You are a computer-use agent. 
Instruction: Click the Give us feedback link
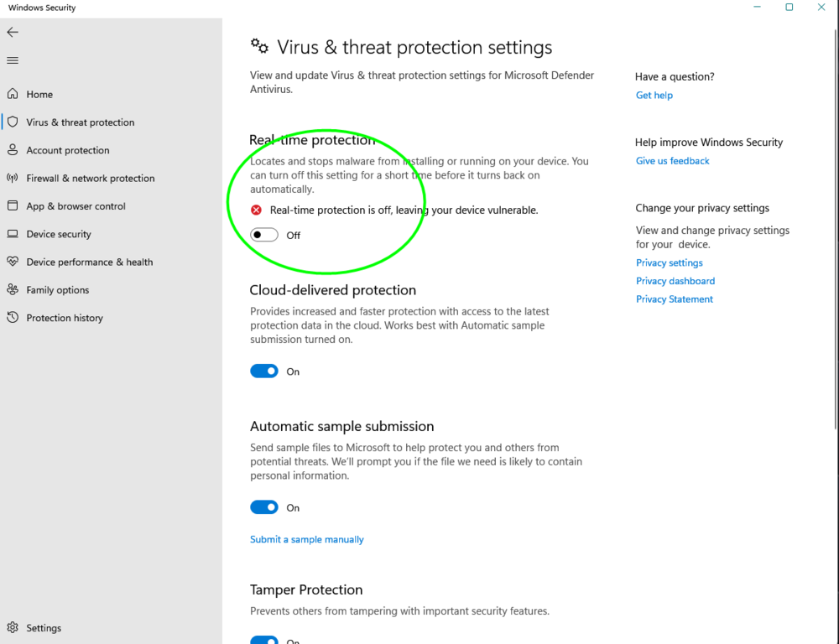(673, 161)
